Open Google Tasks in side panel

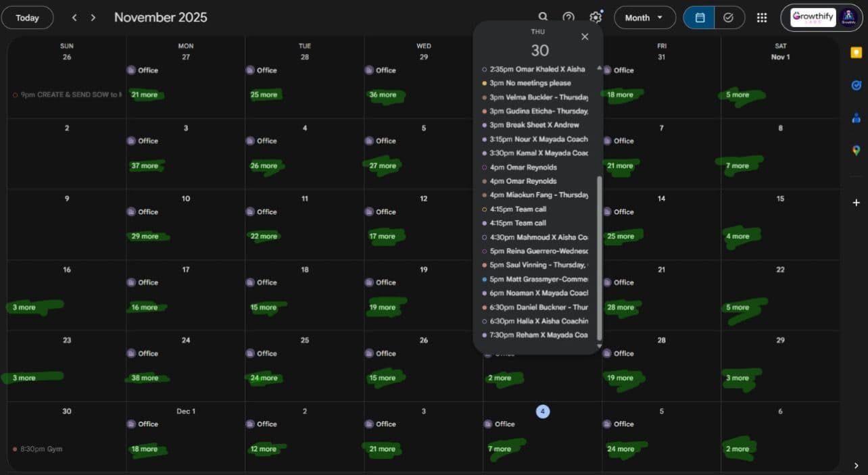856,85
